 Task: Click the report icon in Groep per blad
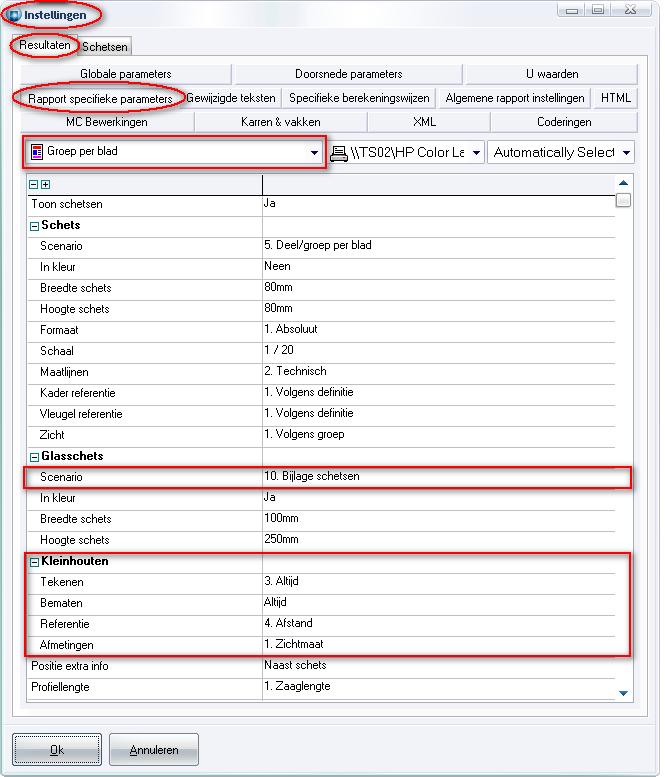point(37,152)
